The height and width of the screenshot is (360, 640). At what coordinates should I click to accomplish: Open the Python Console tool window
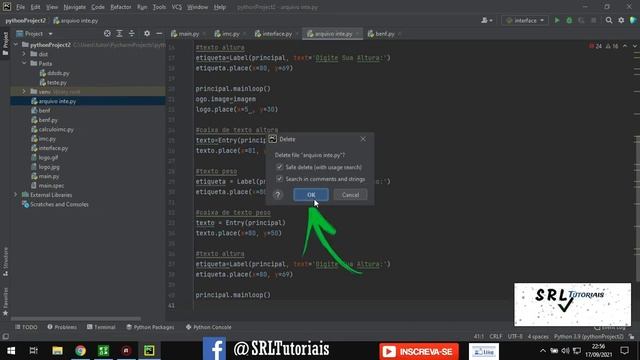pos(209,327)
